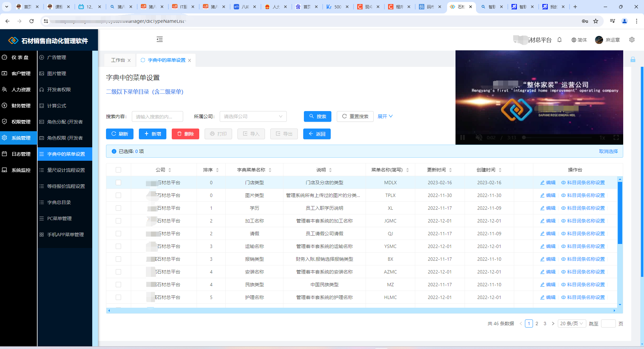This screenshot has height=349, width=644.
Task: Open 日志管理 sidebar section
Action: pyautogui.click(x=18, y=154)
